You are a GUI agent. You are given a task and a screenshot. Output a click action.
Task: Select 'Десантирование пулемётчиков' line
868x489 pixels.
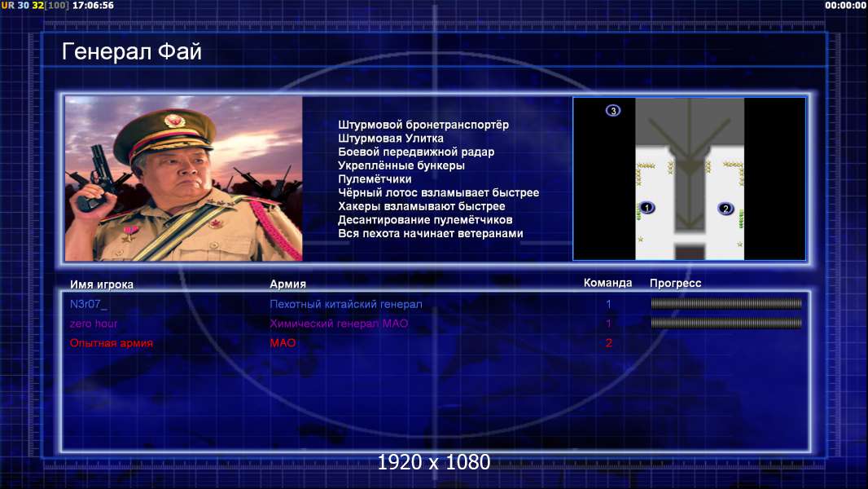[425, 220]
